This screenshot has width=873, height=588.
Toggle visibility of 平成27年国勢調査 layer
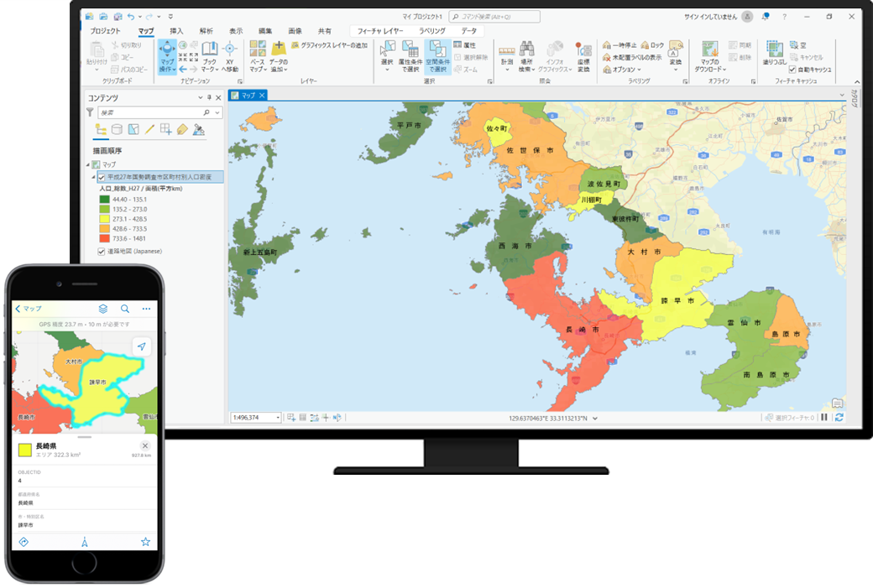pos(102,177)
